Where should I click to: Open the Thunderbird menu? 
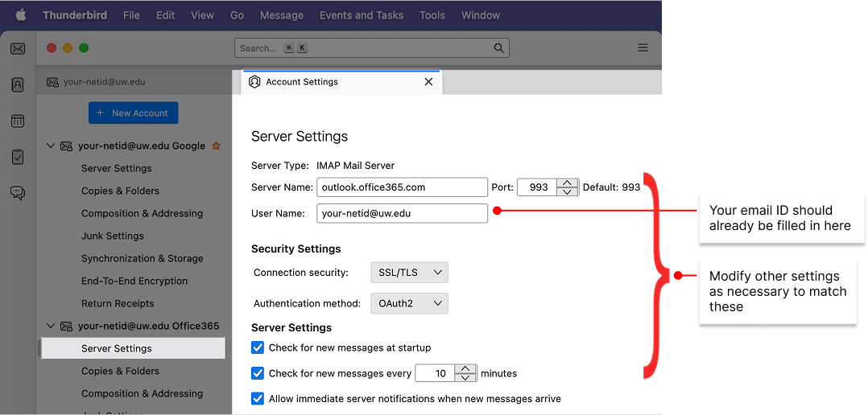pyautogui.click(x=75, y=15)
